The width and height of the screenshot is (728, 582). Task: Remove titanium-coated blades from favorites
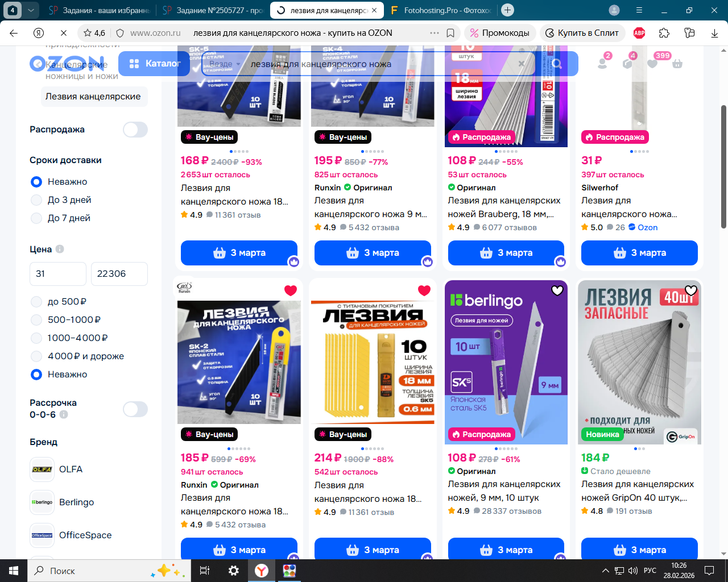pyautogui.click(x=424, y=290)
